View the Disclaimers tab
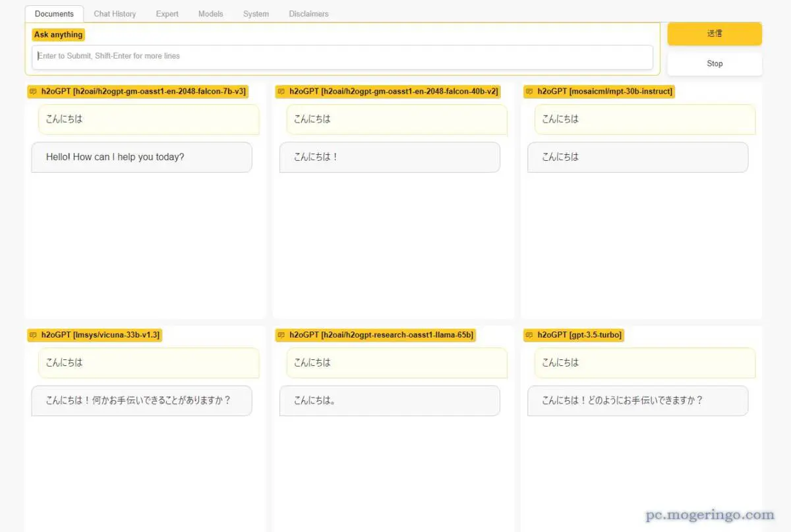 (x=308, y=14)
